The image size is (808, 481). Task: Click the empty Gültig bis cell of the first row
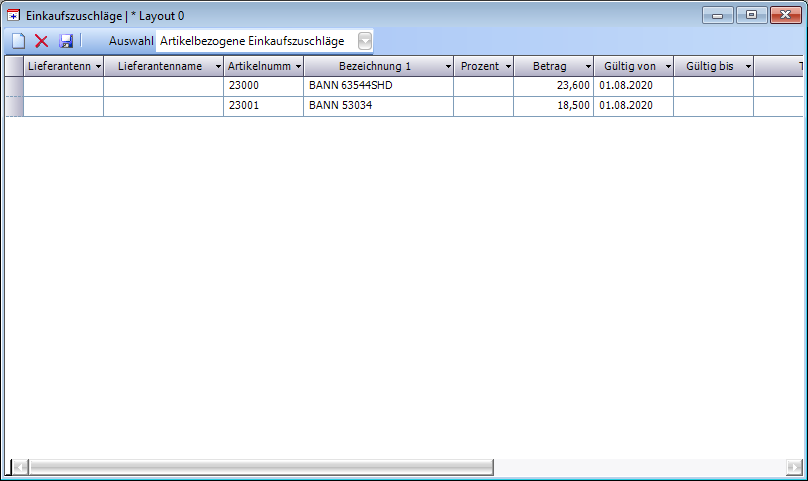pyautogui.click(x=713, y=86)
